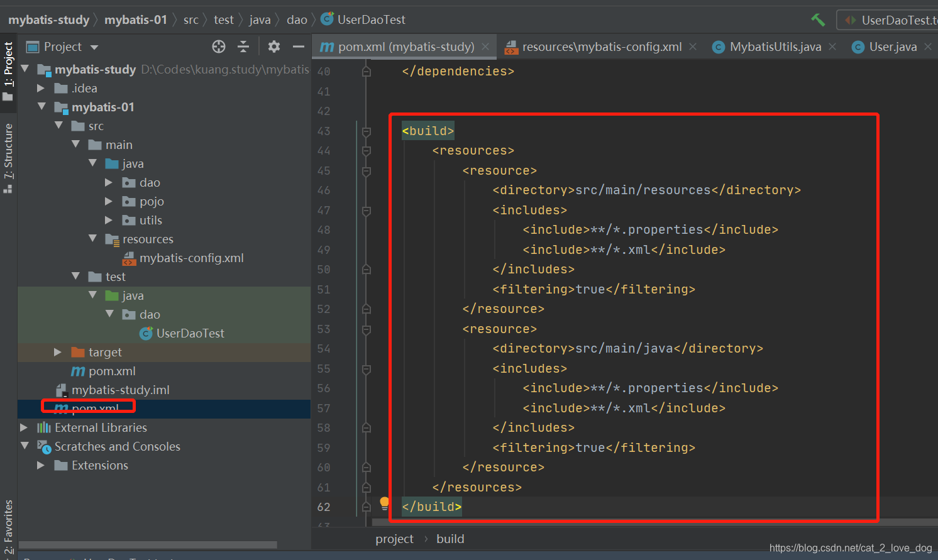Click mybatis-01 in navigation breadcrumb
Viewport: 938px width, 560px height.
coord(136,19)
